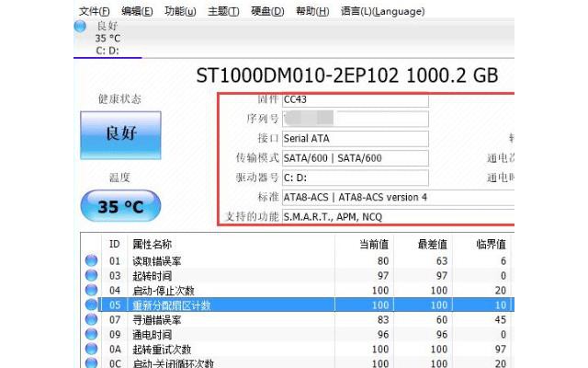Image resolution: width=588 pixels, height=368 pixels.
Task: Click status orb for row 0A 起转重试次数
Action: point(91,349)
